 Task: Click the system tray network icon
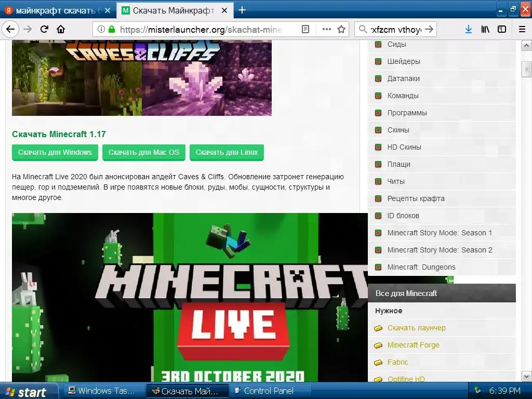tap(477, 391)
